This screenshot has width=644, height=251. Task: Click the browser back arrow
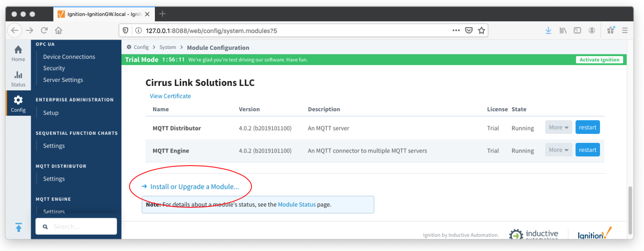pos(15,30)
